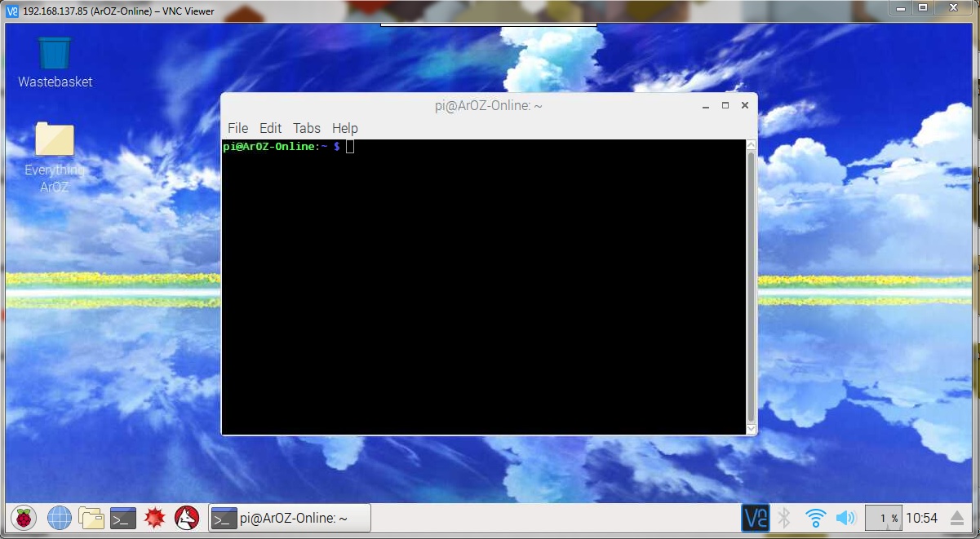Open the Tabs menu in terminal
Screen dimensions: 980x539
click(307, 128)
